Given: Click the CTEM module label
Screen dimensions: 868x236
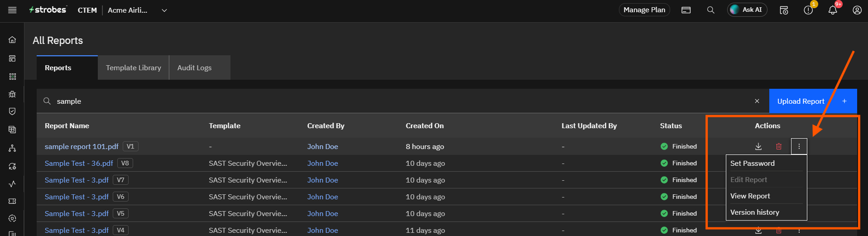Looking at the screenshot, I should coord(87,10).
